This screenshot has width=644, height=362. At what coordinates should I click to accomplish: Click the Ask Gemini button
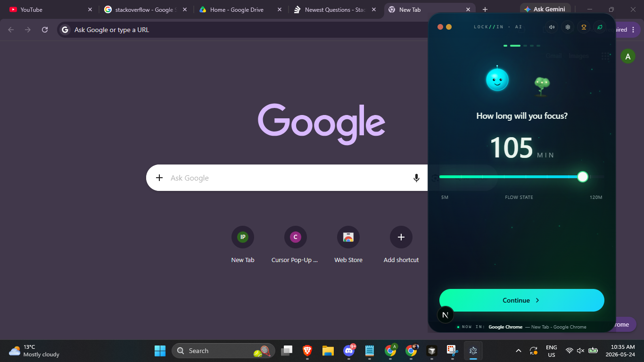[545, 9]
